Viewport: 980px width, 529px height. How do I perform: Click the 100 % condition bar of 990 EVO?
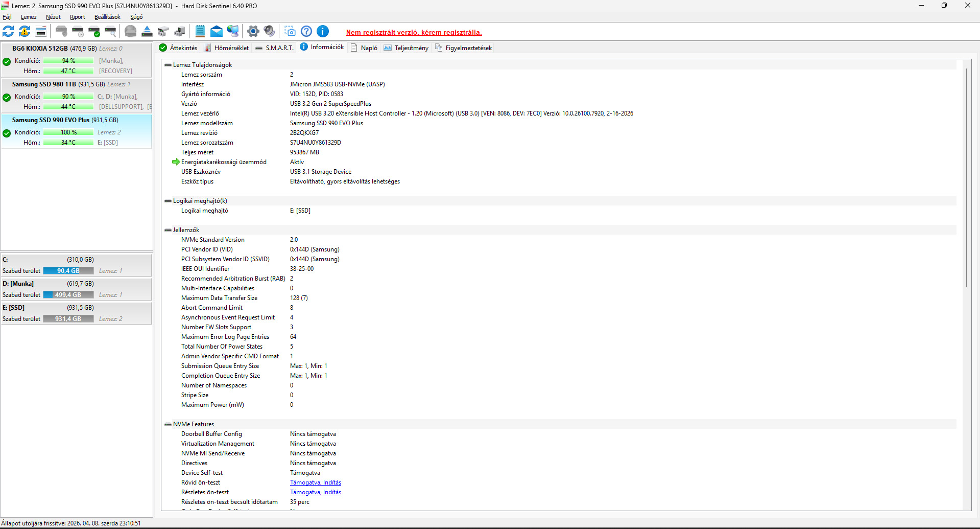click(68, 132)
